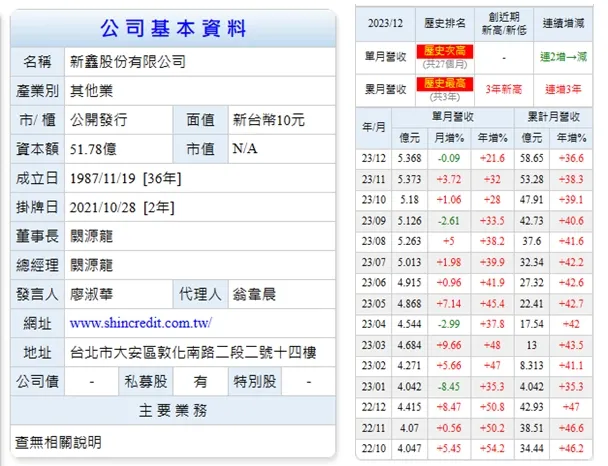Select cumulative revenue 8.313 in 23/02 row
The width and height of the screenshot is (608, 466).
tap(532, 366)
